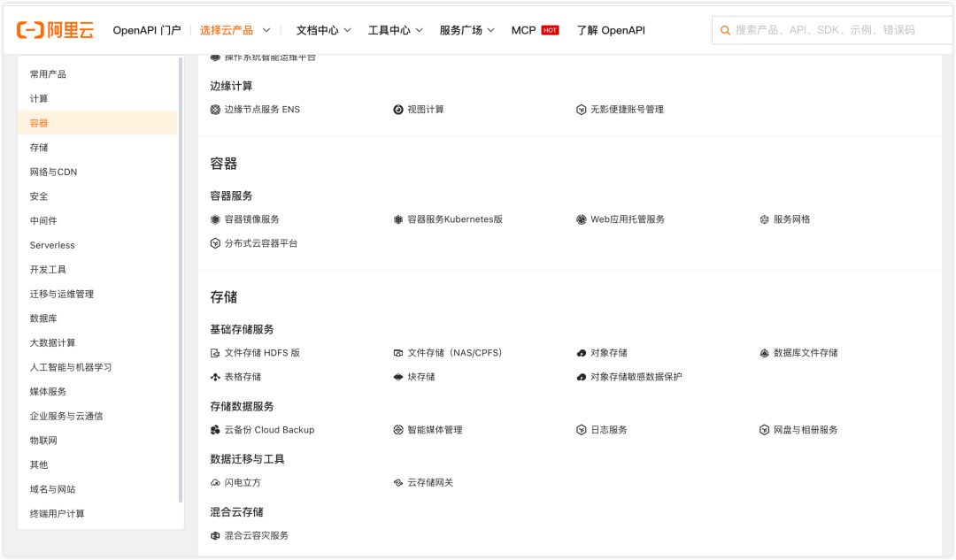Click the Web应用托管服务 icon
The height and width of the screenshot is (560, 956).
(581, 219)
